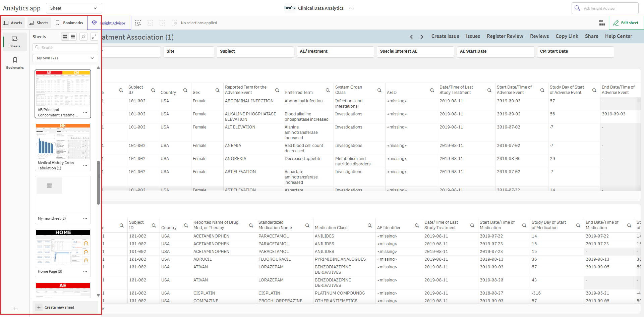Open the Sheet navigation dropdown
This screenshot has height=317, width=644.
click(74, 8)
